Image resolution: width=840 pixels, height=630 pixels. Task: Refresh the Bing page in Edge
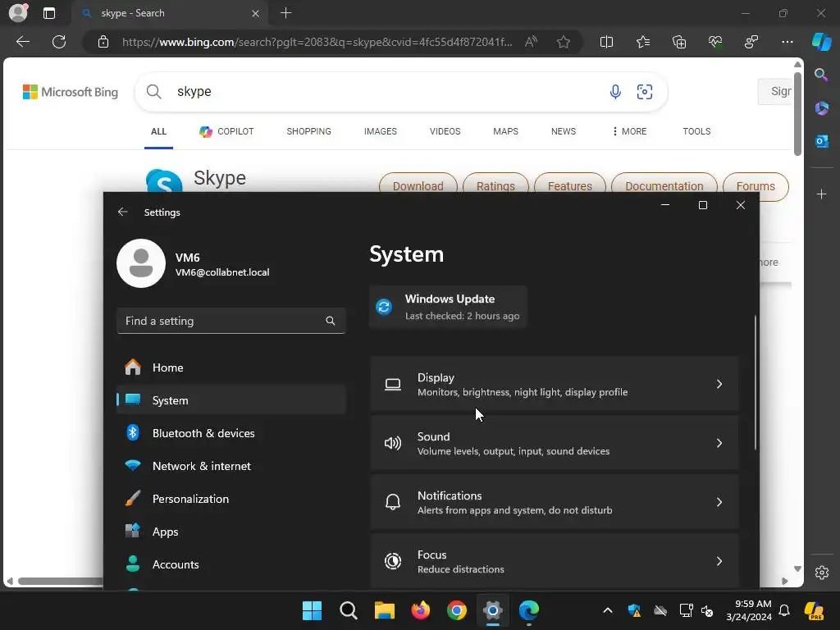point(59,42)
